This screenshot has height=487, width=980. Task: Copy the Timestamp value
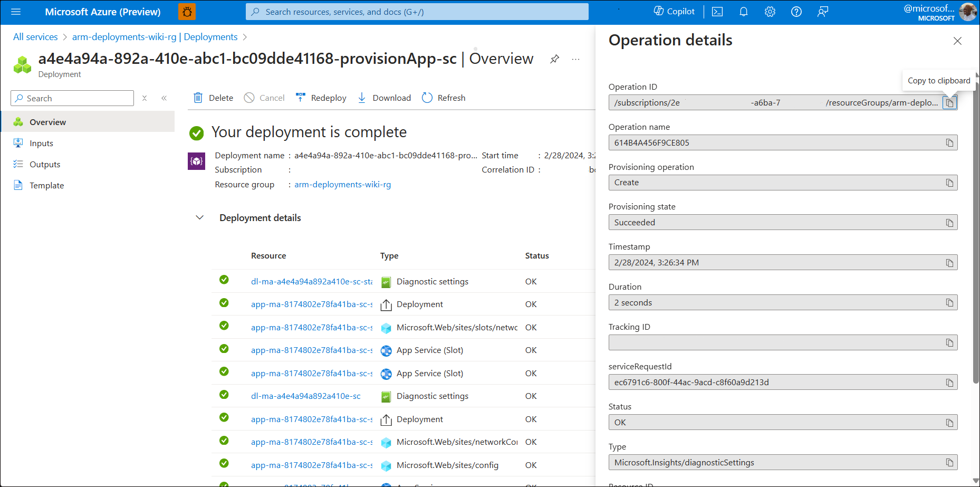[949, 263]
